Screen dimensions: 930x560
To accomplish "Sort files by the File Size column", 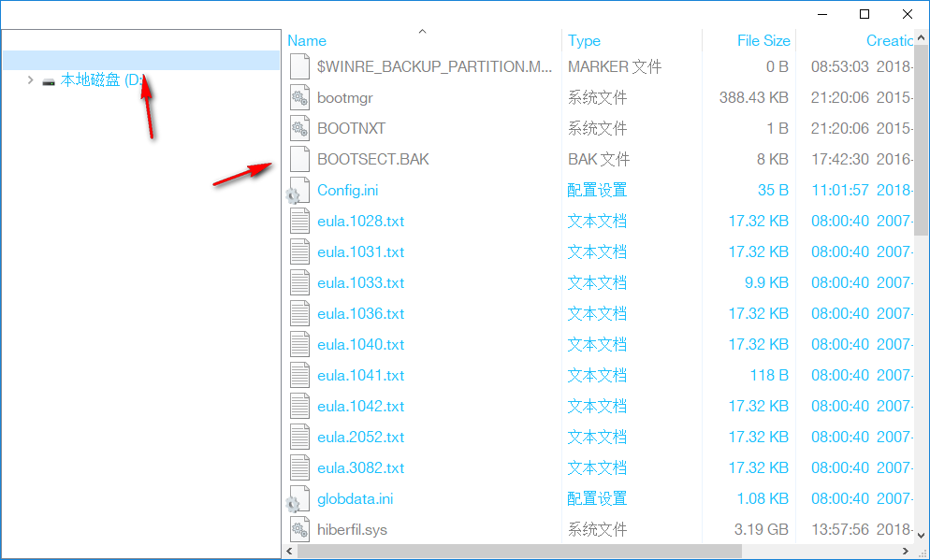I will 764,40.
